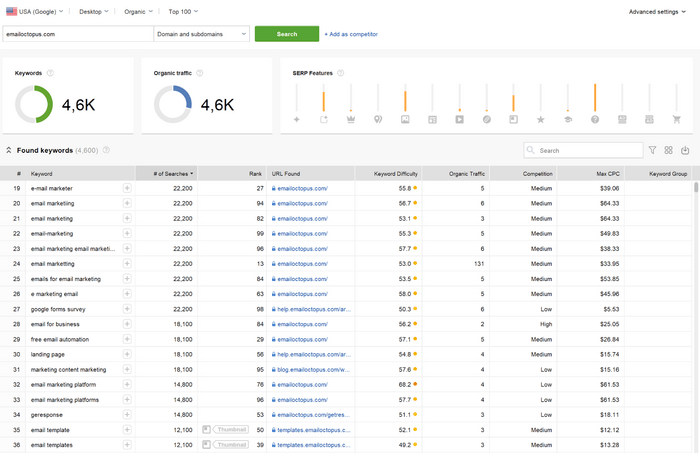The height and width of the screenshot is (453, 700).
Task: Click the export download icon
Action: point(685,150)
